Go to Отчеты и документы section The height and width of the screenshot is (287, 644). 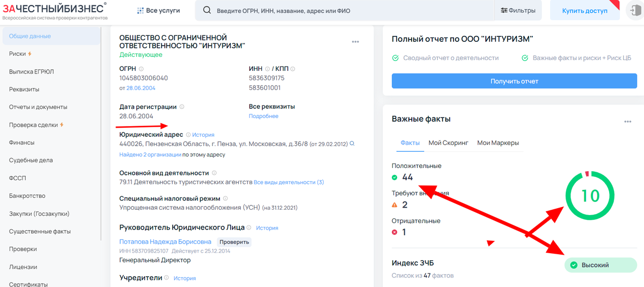point(38,107)
